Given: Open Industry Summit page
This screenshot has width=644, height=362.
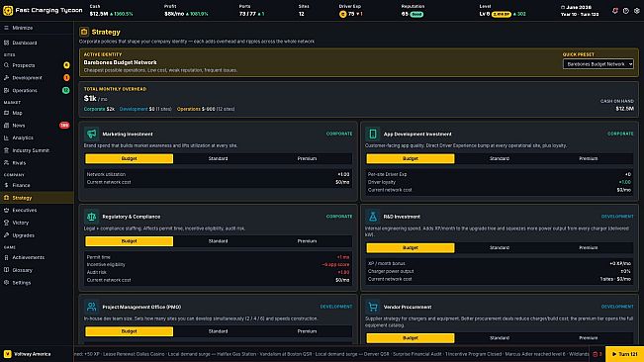Looking at the screenshot, I should [x=37, y=150].
